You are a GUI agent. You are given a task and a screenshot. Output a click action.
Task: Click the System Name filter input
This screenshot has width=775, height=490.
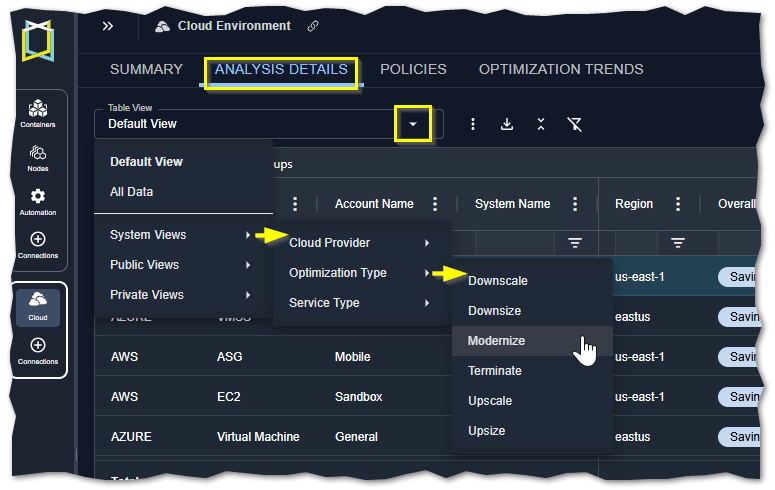[x=514, y=243]
